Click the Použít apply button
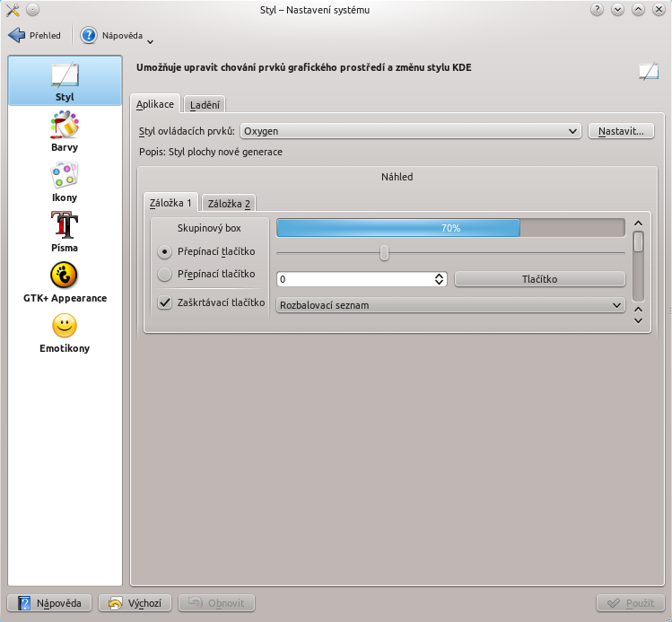 631,603
